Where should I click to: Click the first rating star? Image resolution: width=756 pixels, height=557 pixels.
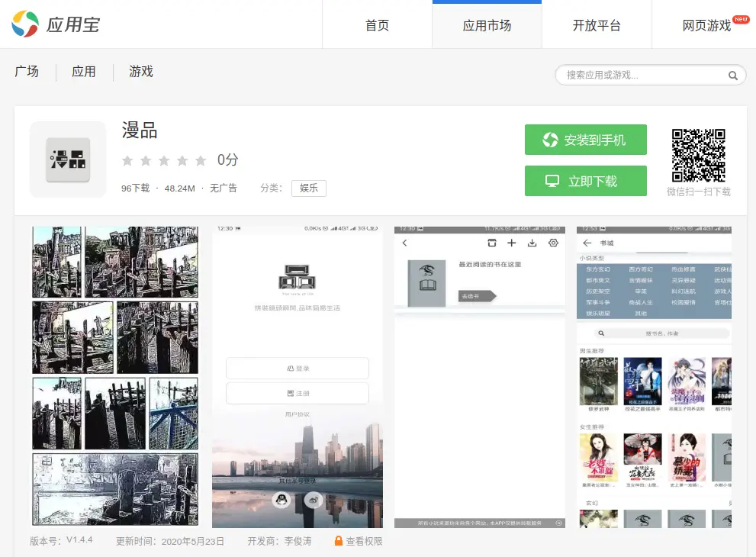tap(127, 160)
